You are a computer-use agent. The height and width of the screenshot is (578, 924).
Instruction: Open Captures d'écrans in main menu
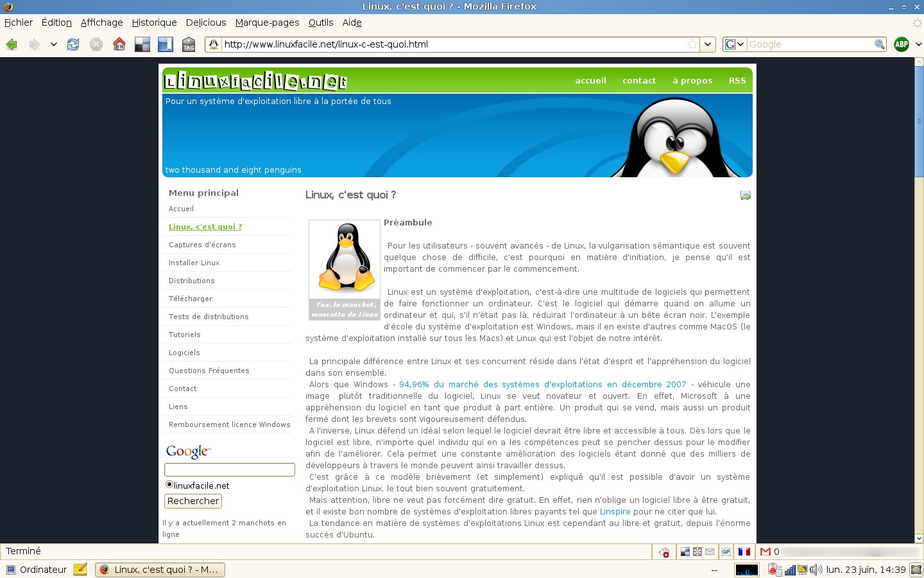(x=202, y=245)
